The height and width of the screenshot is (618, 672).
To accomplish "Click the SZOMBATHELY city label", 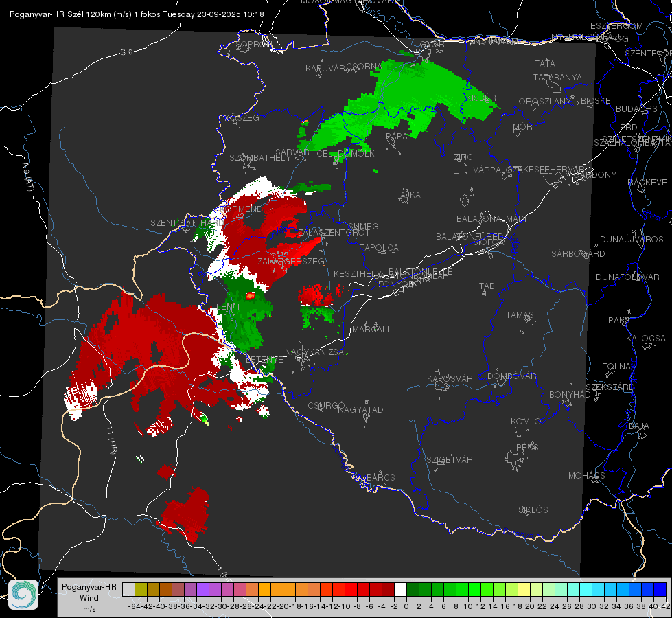I will [x=260, y=158].
